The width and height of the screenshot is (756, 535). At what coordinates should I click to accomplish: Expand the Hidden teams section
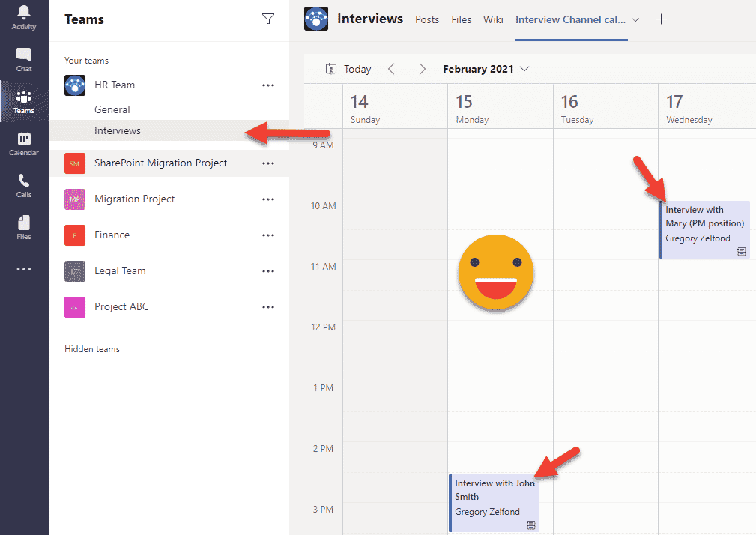(92, 349)
